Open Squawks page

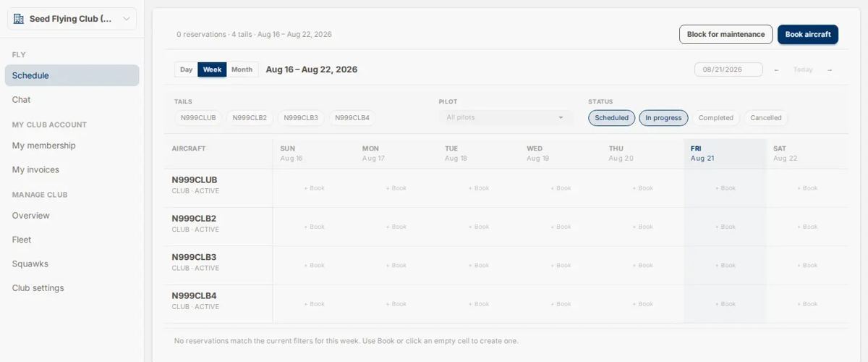[x=72, y=264]
